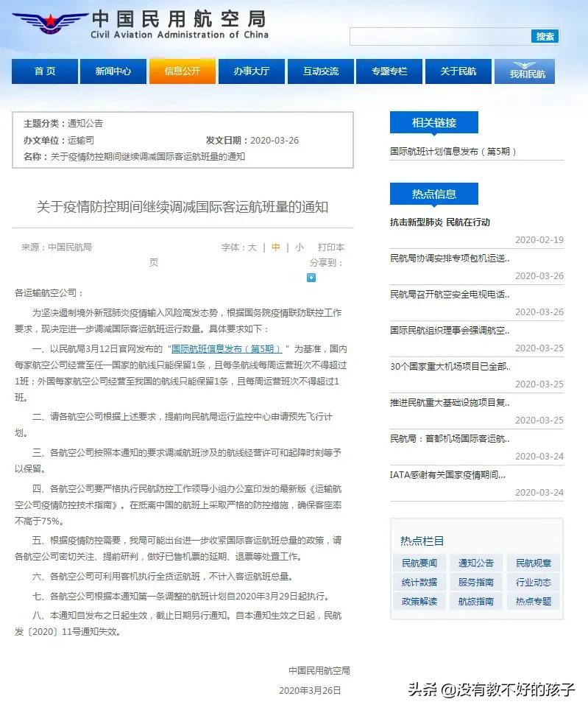Open the 国际航班信息发布（第5期）link in article
588x710 pixels.
point(227,348)
